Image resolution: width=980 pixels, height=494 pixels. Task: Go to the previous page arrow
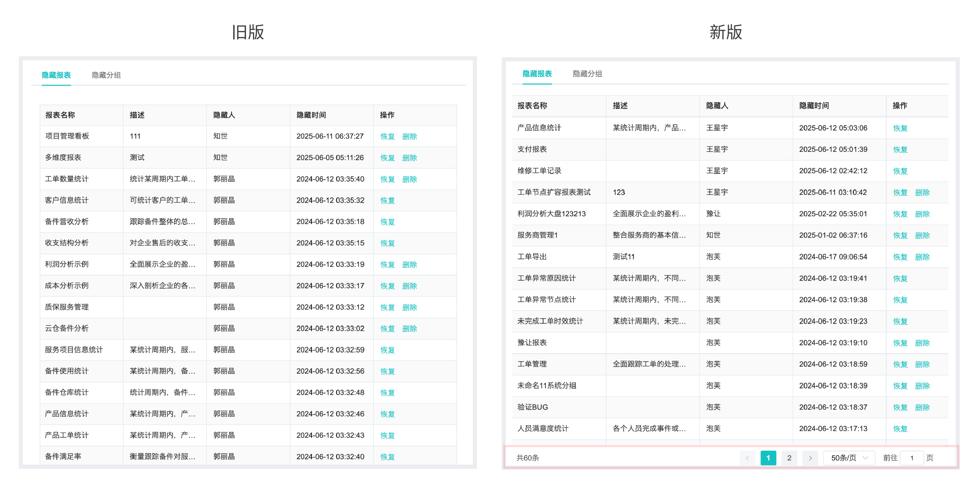(x=747, y=458)
